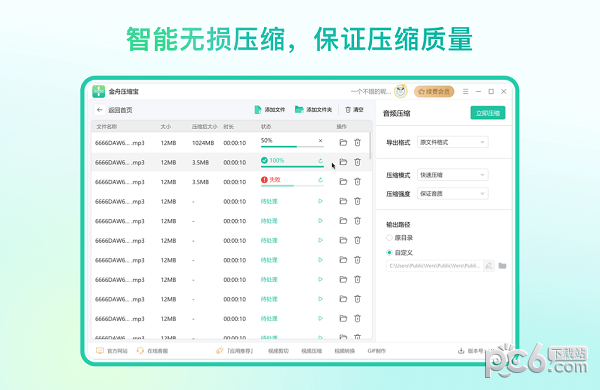Screen dimensions: 600x390
Task: Open the 视频剪切 recommended app
Action: 278,351
